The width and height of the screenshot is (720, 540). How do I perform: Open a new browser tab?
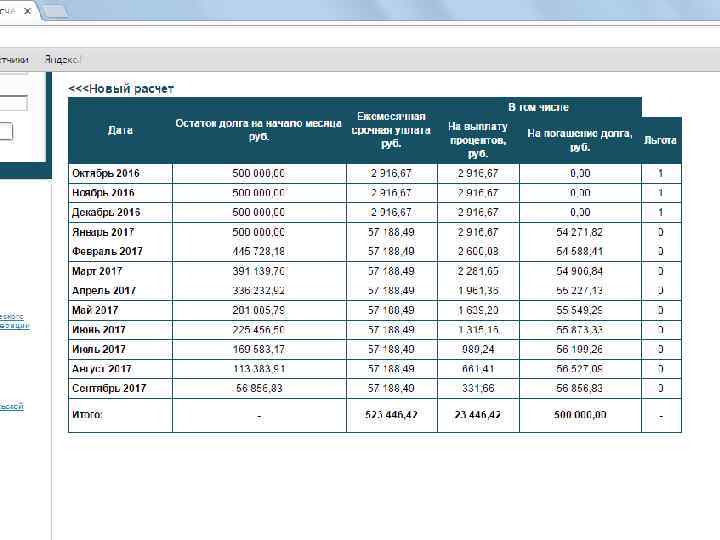click(x=55, y=12)
